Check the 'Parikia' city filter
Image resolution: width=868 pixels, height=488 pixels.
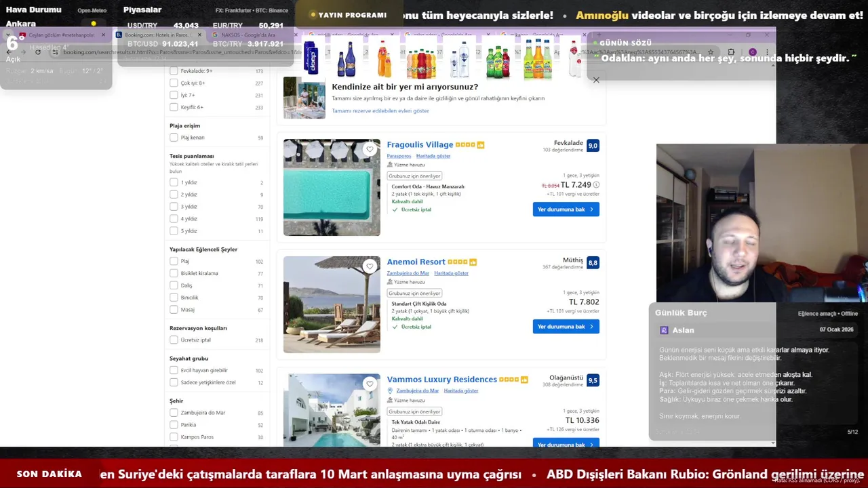174,425
